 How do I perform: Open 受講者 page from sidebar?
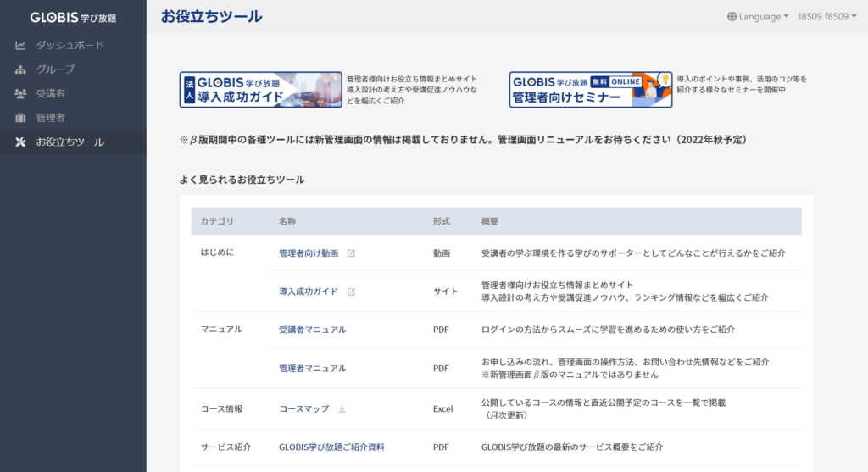coord(51,93)
